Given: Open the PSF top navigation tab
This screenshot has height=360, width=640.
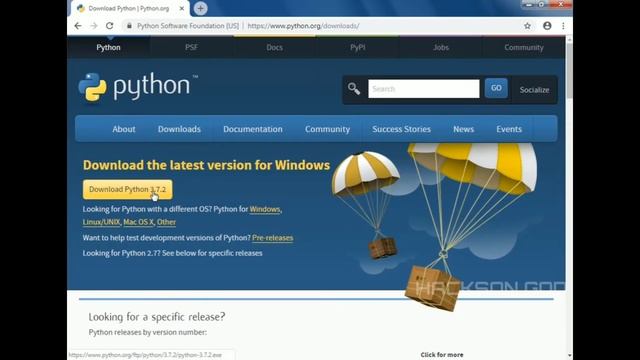Looking at the screenshot, I should tap(191, 47).
